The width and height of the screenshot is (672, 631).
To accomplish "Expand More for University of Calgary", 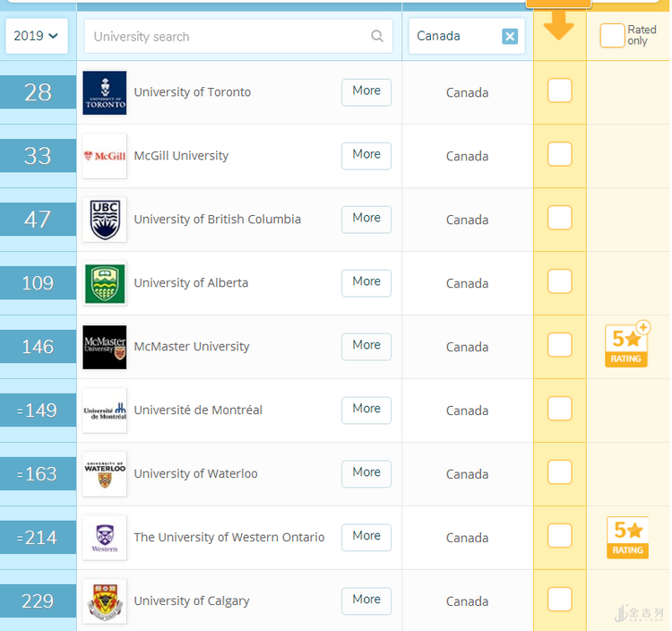I will click(366, 601).
